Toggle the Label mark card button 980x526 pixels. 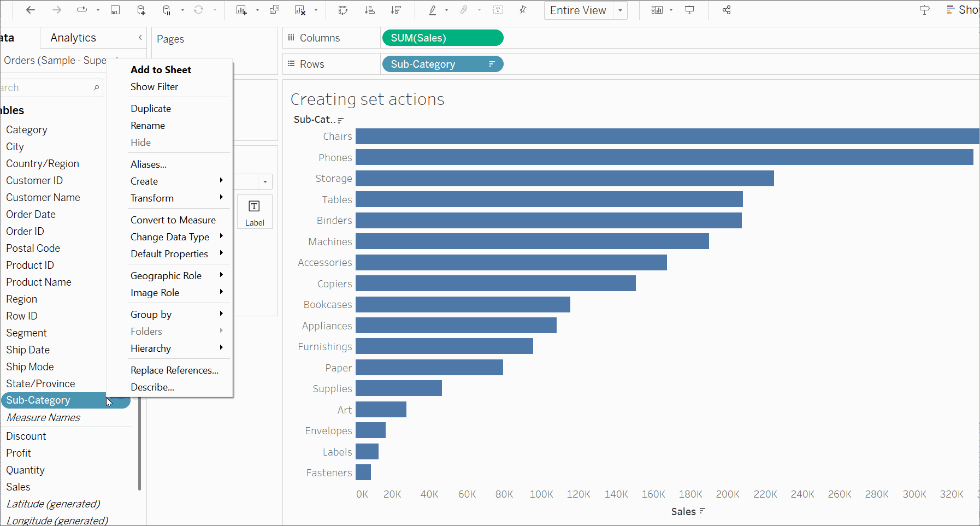point(255,211)
